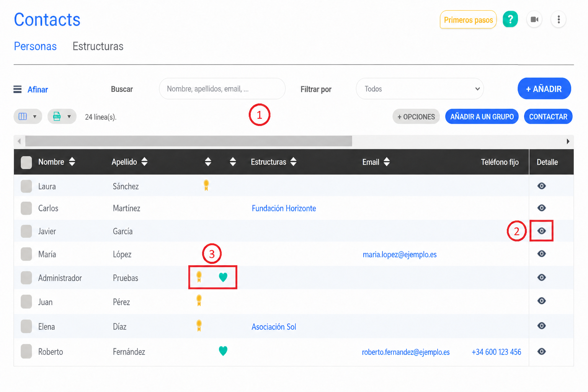
Task: View details of Javier García
Action: coord(541,231)
